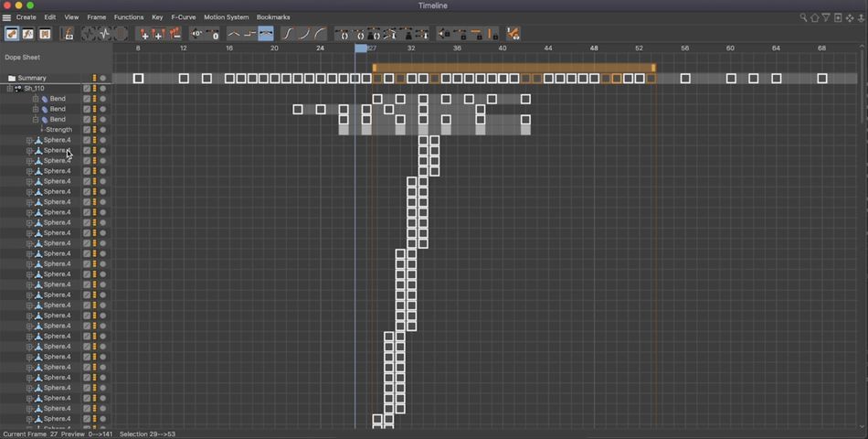Toggle the pencil checkbox on Strength row

(x=87, y=130)
